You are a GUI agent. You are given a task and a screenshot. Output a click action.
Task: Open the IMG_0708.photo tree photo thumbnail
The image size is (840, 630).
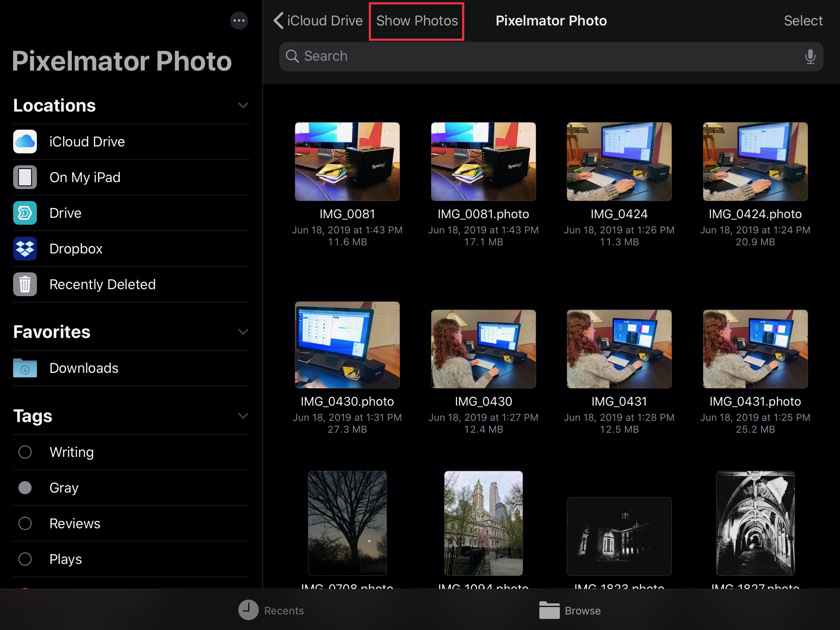click(x=347, y=523)
